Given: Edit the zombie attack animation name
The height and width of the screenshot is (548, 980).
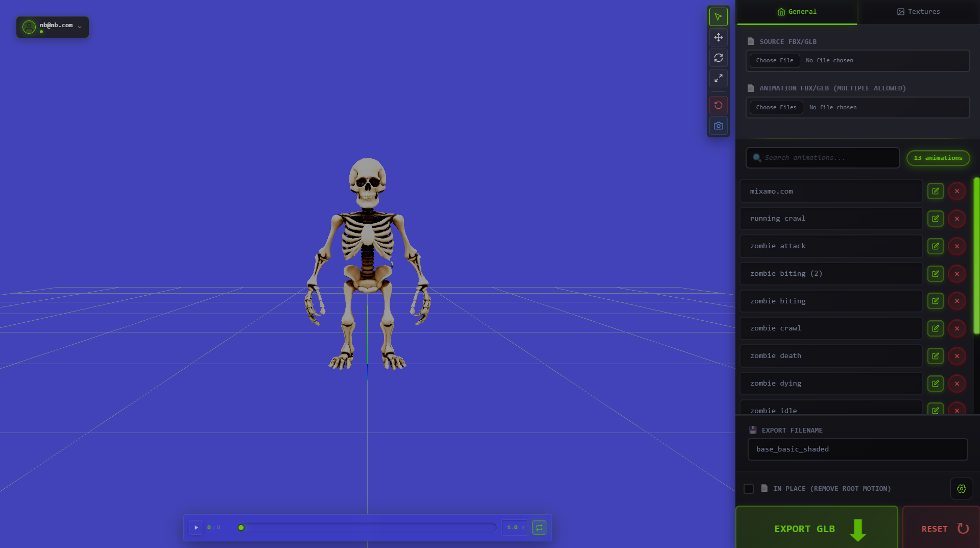Looking at the screenshot, I should pos(935,246).
